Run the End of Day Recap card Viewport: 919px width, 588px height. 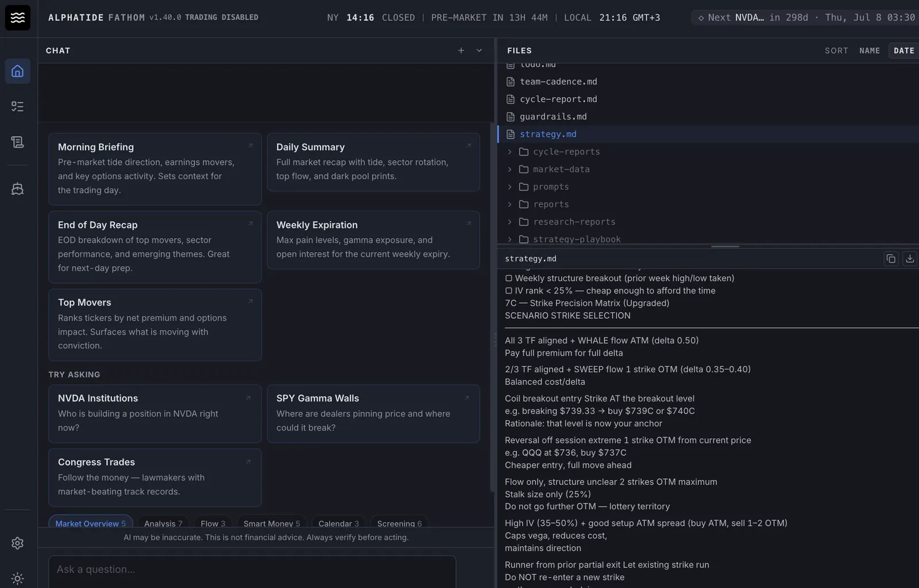coord(155,247)
